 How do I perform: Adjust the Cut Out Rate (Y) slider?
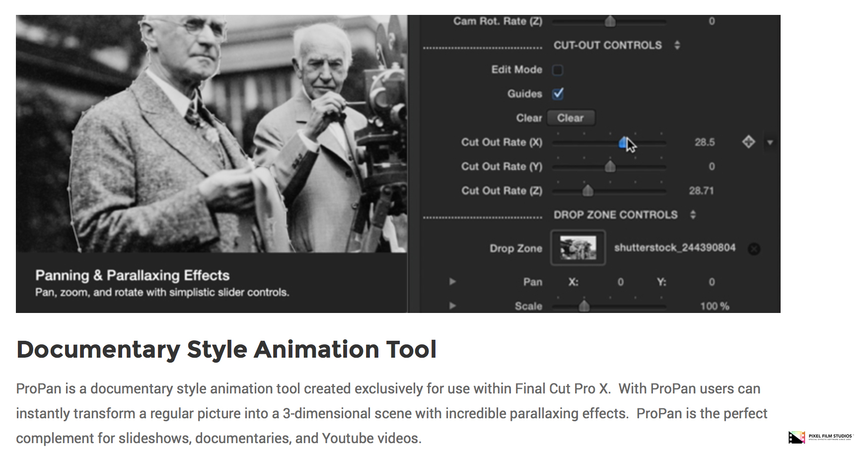[x=610, y=167]
